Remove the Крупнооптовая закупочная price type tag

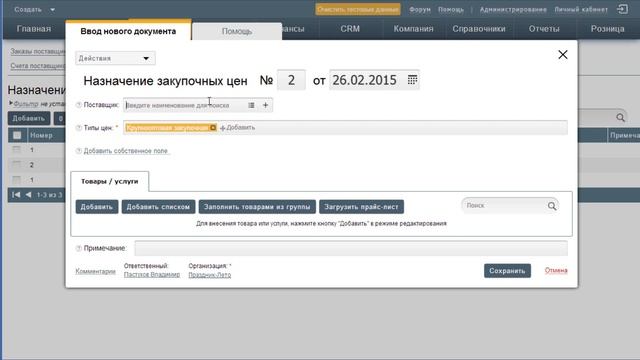(213, 128)
